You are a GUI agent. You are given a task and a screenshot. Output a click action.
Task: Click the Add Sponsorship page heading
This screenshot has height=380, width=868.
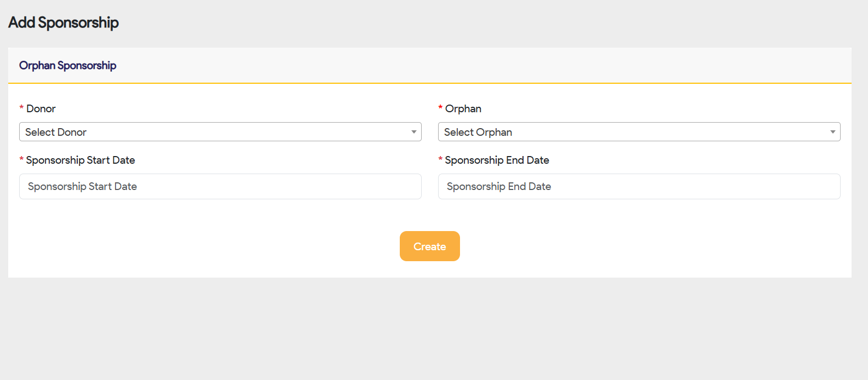(x=64, y=22)
